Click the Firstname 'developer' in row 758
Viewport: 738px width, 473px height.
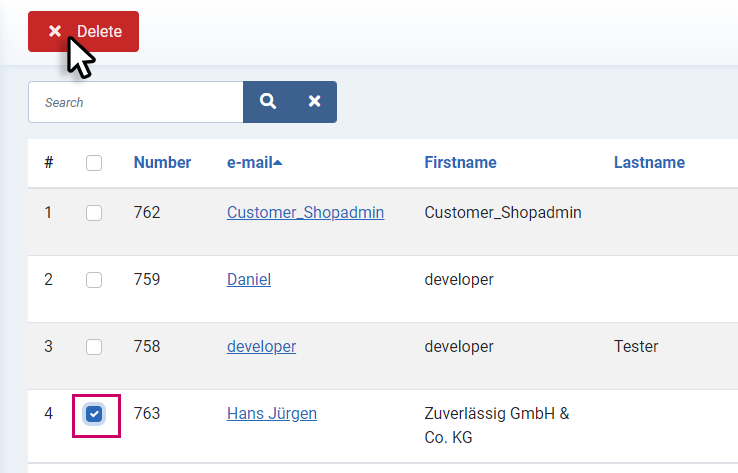coord(459,347)
